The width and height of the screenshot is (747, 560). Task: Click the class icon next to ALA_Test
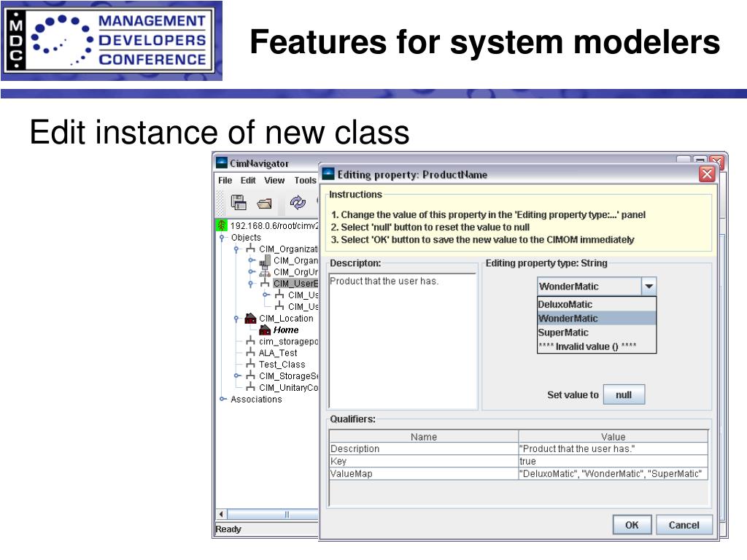coord(251,352)
